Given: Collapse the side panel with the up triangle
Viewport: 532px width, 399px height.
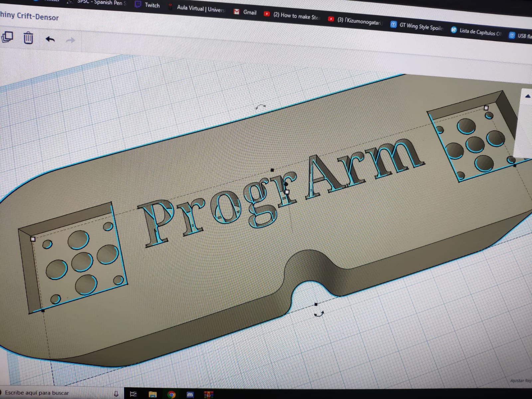Looking at the screenshot, I should [527, 96].
